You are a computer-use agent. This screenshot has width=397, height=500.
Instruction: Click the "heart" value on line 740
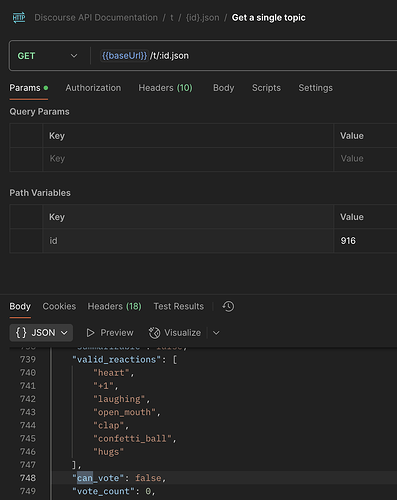(x=111, y=373)
